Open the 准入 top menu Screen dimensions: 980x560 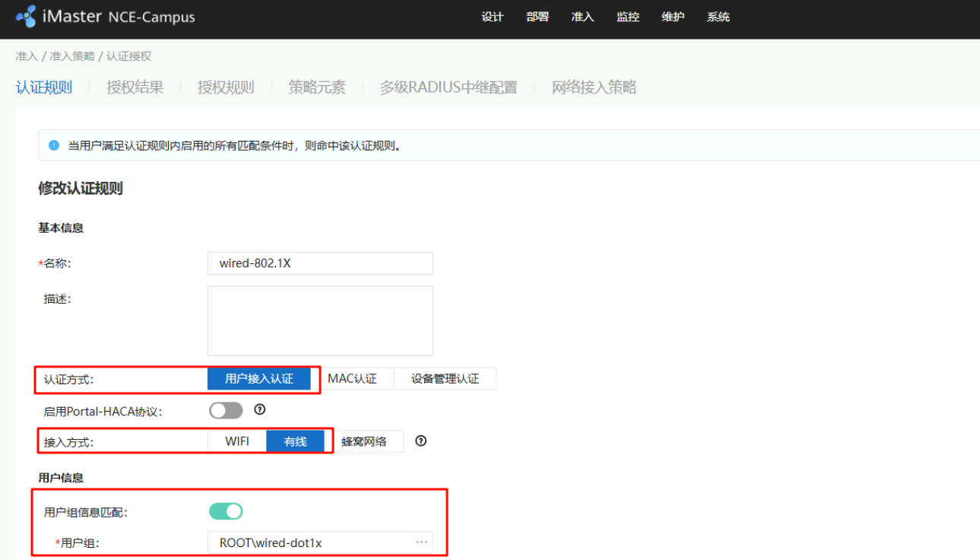point(582,17)
